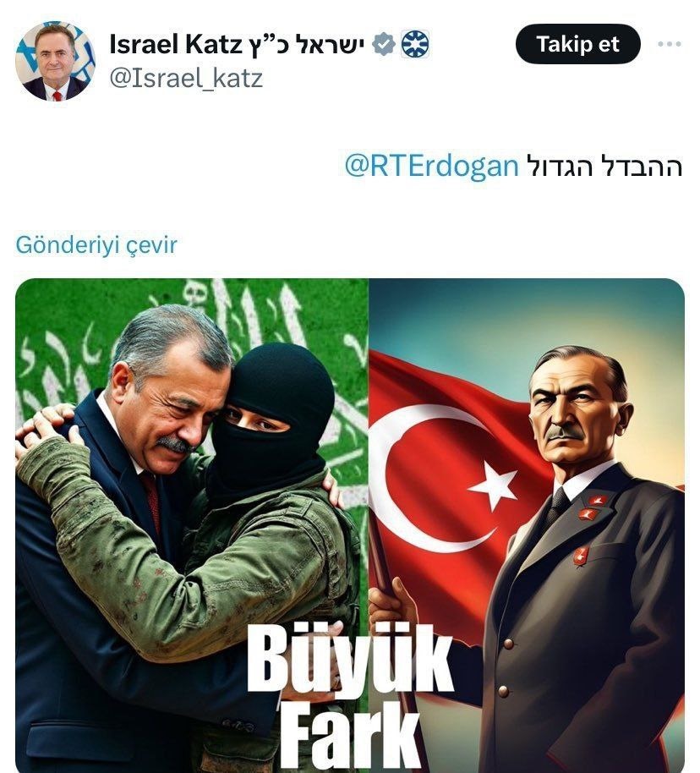Click the gray verified checkmark badge
Image resolution: width=700 pixels, height=773 pixels.
(x=384, y=44)
